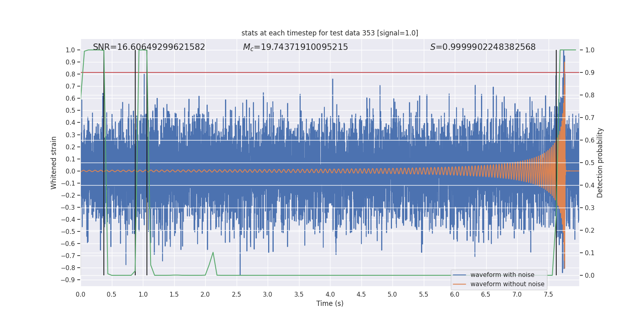644x322 pixels.
Task: Click the blue legend line sample
Action: (459, 275)
